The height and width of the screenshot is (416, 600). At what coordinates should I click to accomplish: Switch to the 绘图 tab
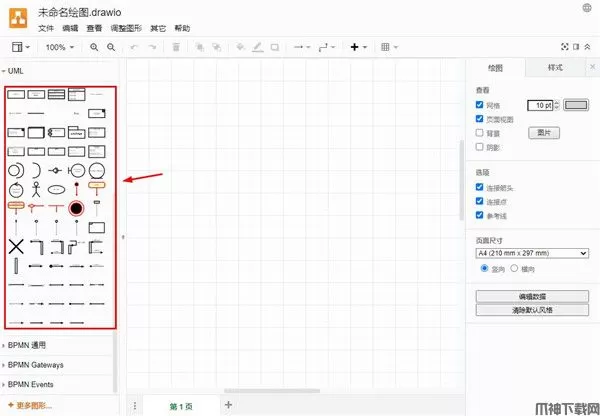(496, 68)
